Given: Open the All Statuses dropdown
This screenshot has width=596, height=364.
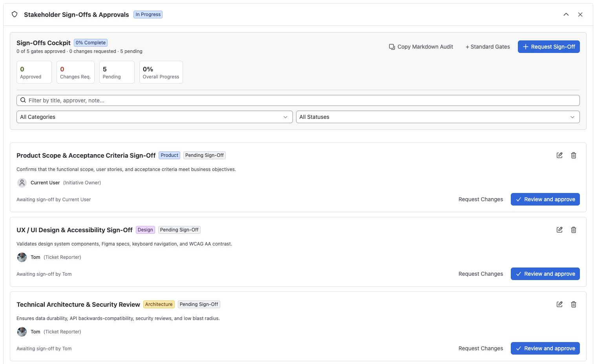Looking at the screenshot, I should (x=438, y=117).
